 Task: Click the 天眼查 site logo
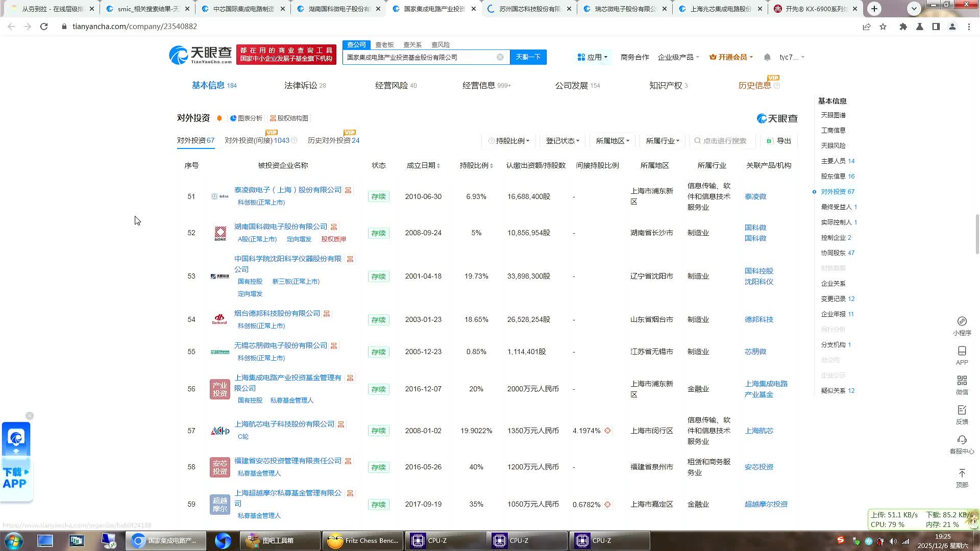[199, 55]
